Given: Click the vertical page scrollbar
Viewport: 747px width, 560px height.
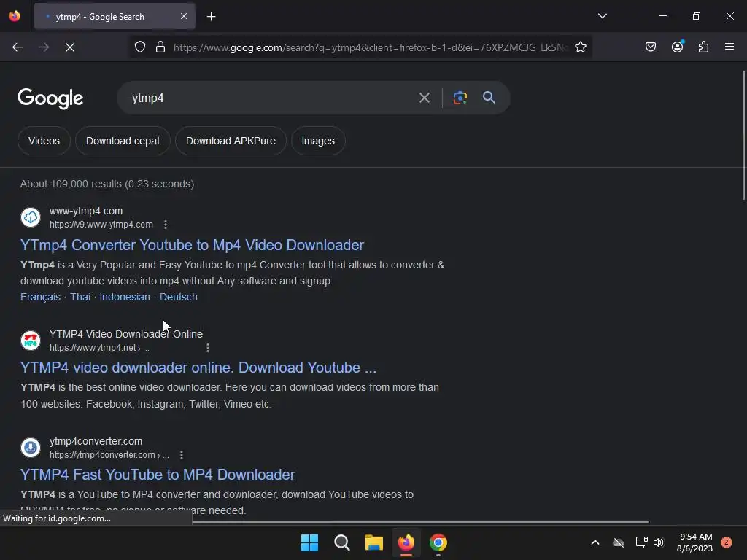Looking at the screenshot, I should tap(744, 136).
